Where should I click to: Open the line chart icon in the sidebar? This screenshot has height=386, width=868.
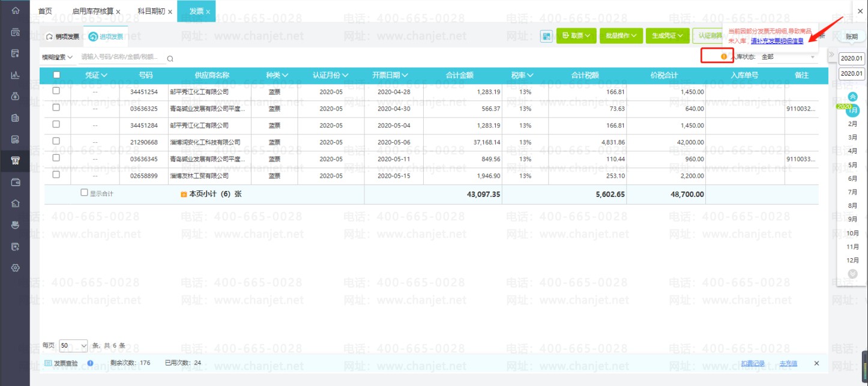point(16,75)
